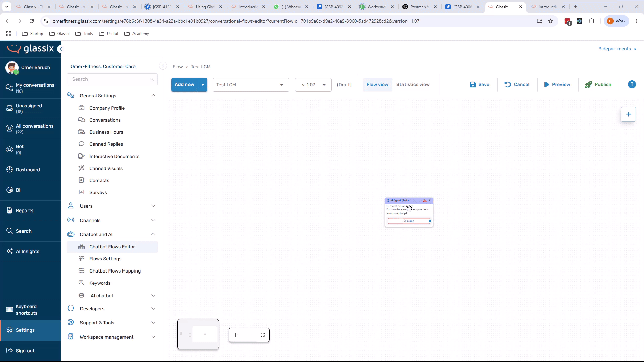Expand the Developers section

[x=153, y=309]
